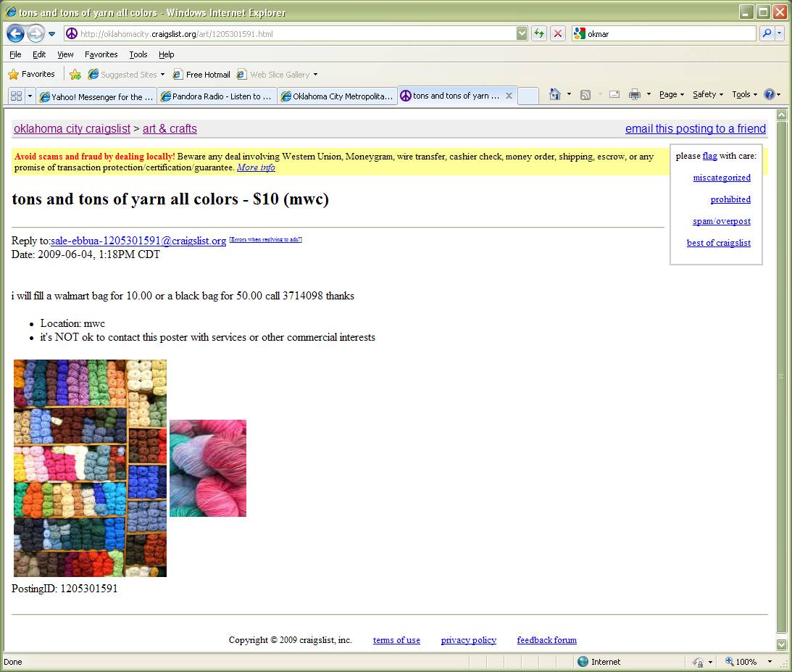Click the Add to Favorites Bar star icon
The width and height of the screenshot is (792, 672).
(75, 74)
